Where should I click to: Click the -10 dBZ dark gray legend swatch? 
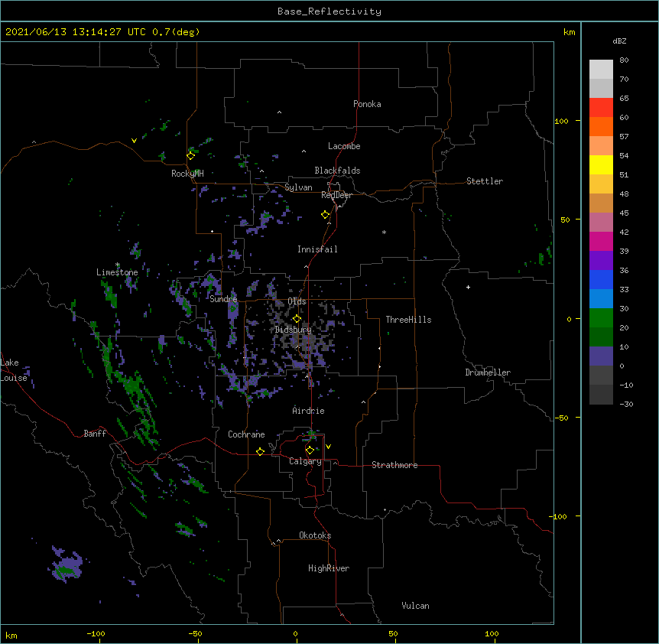point(601,395)
